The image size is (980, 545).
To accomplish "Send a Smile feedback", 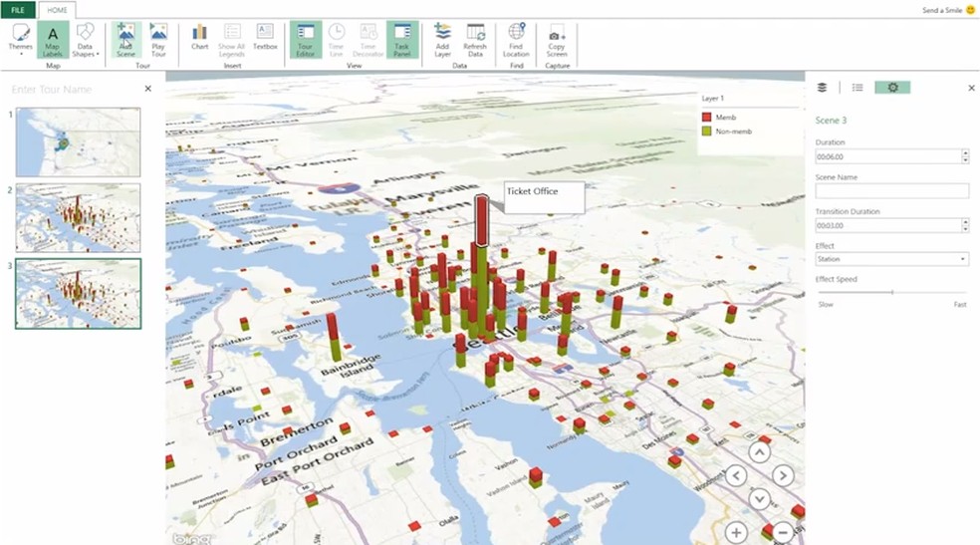I will click(948, 10).
